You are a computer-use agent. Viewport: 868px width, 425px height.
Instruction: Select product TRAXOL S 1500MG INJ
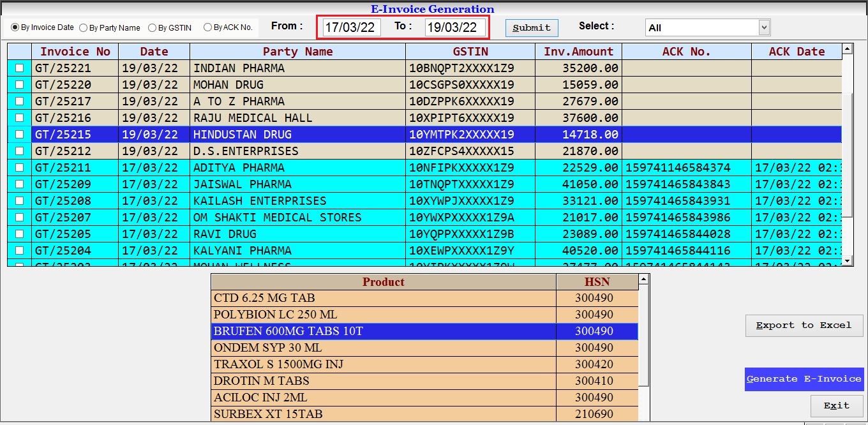(x=424, y=364)
